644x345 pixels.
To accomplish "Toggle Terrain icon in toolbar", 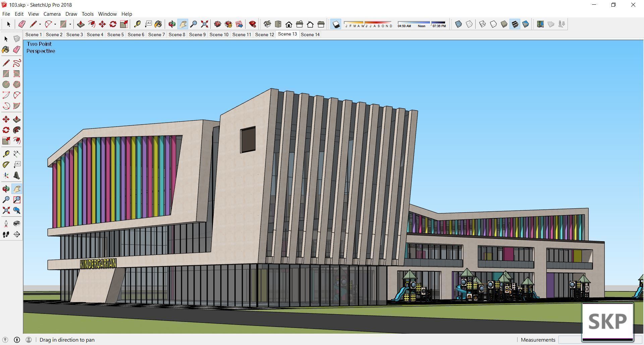I will [x=551, y=24].
